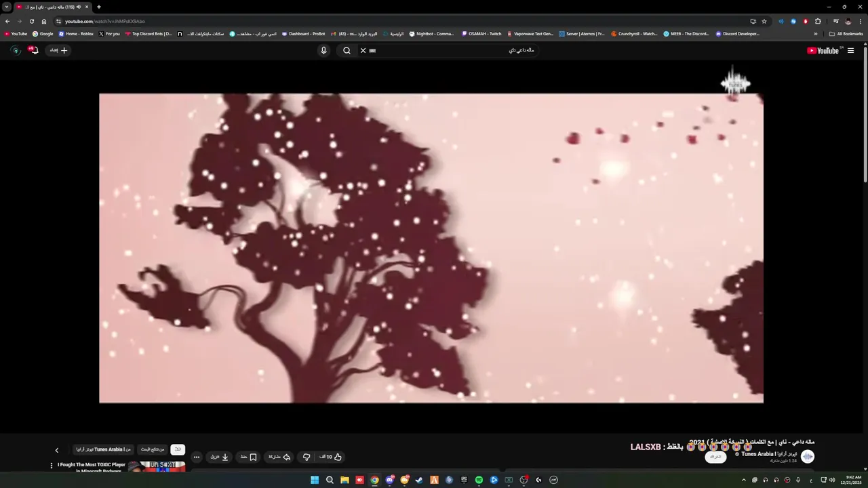Save video with bookmark icon
Screen dimensions: 868x488
coord(248,457)
